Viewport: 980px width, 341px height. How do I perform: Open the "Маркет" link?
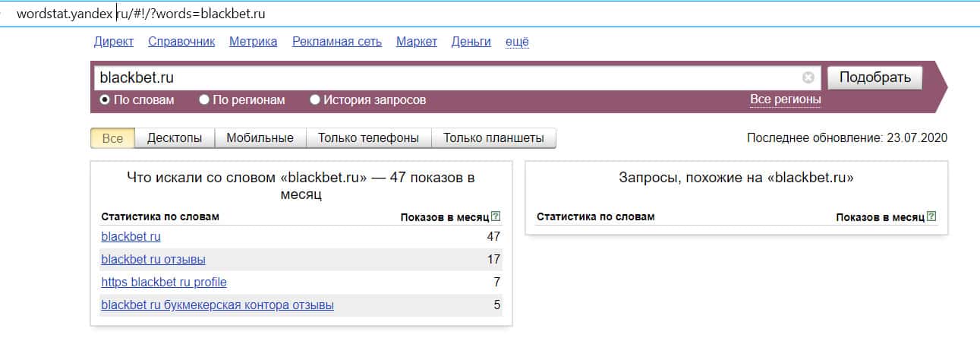pyautogui.click(x=417, y=42)
